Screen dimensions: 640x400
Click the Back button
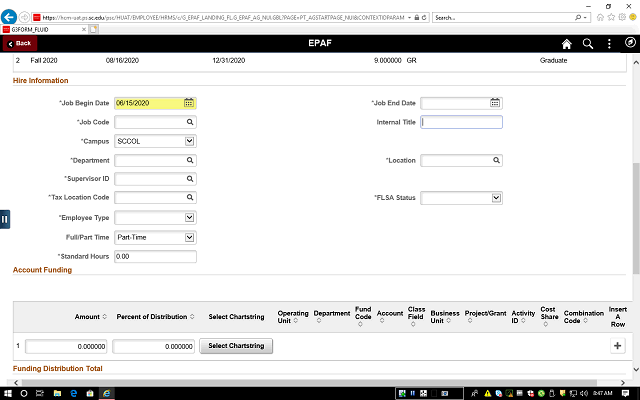(x=20, y=43)
